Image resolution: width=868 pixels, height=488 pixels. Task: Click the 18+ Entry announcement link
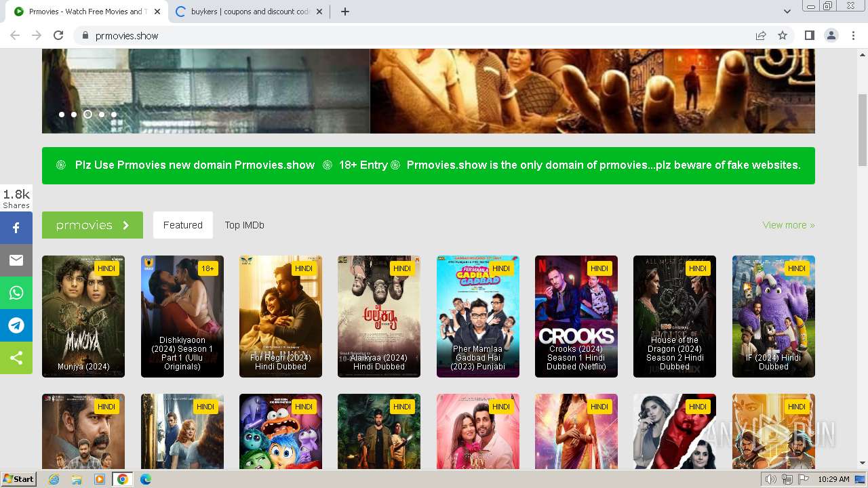(363, 165)
